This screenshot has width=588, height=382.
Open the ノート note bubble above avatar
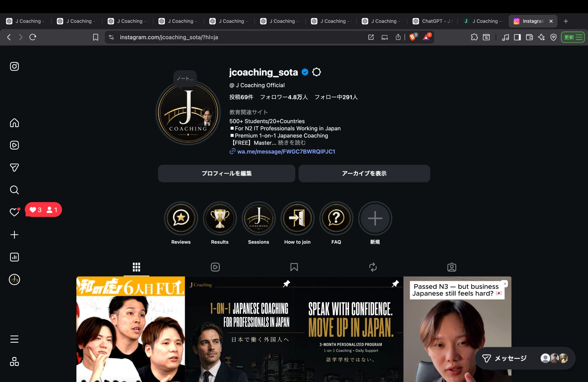click(x=185, y=78)
